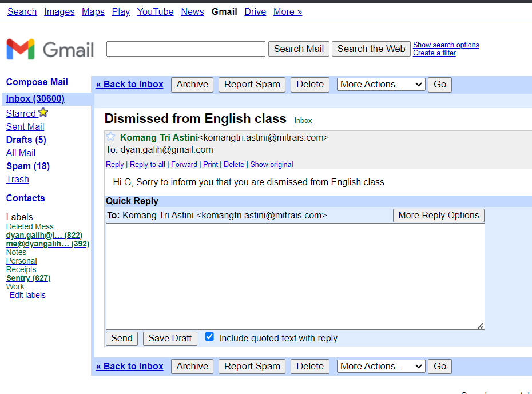
Task: Go to Images in top navigation
Action: click(x=59, y=12)
